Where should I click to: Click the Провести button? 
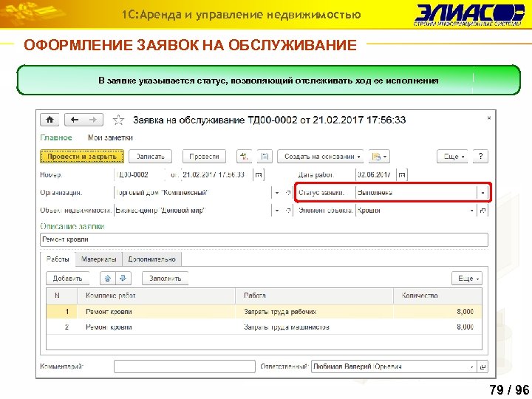204,157
